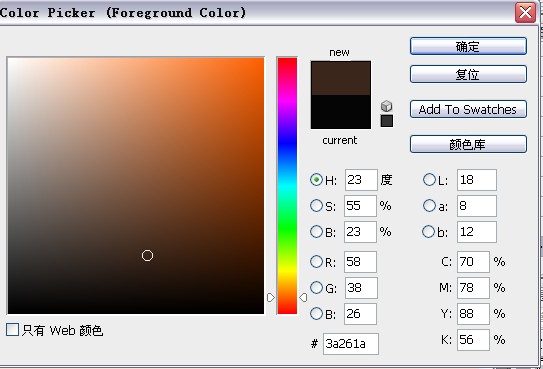
Task: Click the new color brown swatch
Action: [341, 78]
